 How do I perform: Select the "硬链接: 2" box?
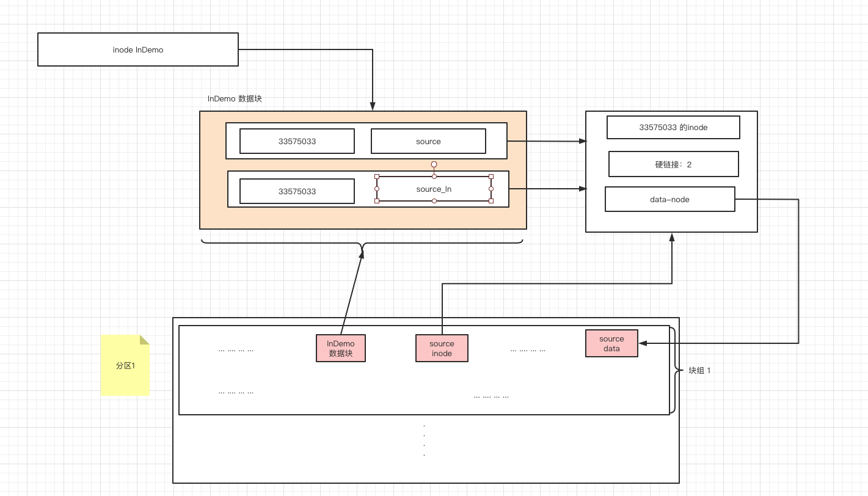[673, 164]
